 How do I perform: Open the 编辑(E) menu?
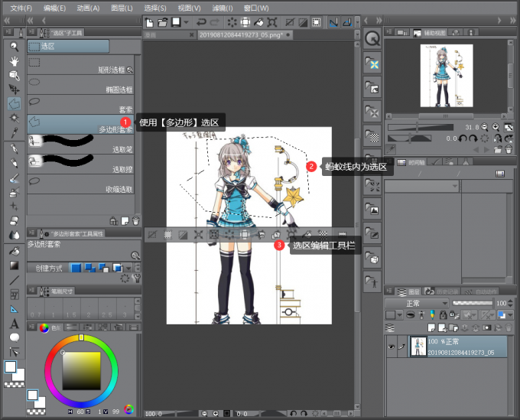(54, 8)
